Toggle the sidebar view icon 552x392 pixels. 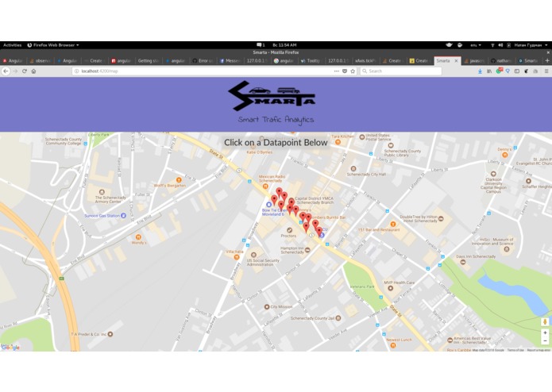pos(517,71)
